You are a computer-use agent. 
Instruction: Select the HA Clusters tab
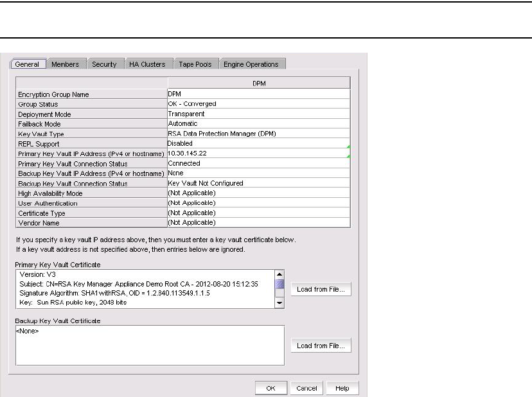pos(147,64)
